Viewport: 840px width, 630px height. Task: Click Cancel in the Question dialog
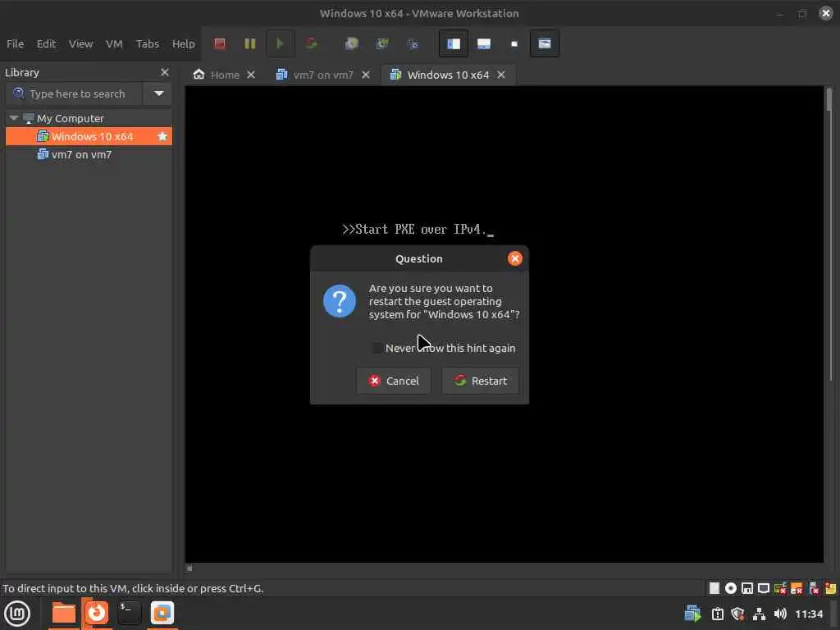pyautogui.click(x=393, y=381)
